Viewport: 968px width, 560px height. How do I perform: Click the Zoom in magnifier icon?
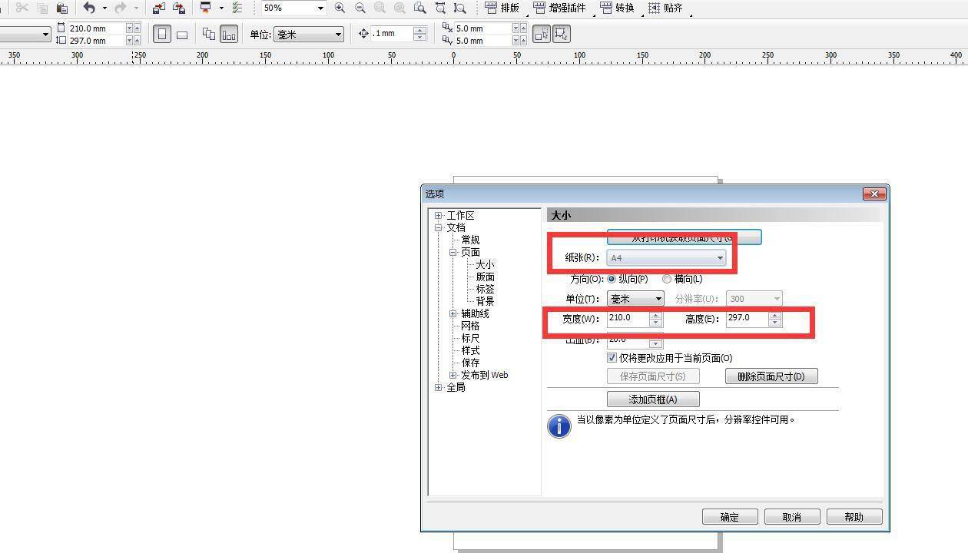[x=340, y=8]
